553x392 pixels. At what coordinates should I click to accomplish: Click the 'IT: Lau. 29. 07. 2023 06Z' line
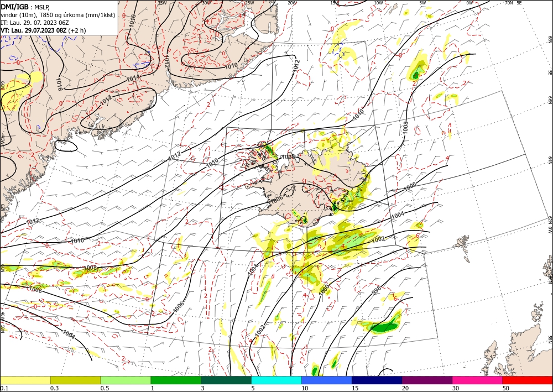click(x=34, y=23)
